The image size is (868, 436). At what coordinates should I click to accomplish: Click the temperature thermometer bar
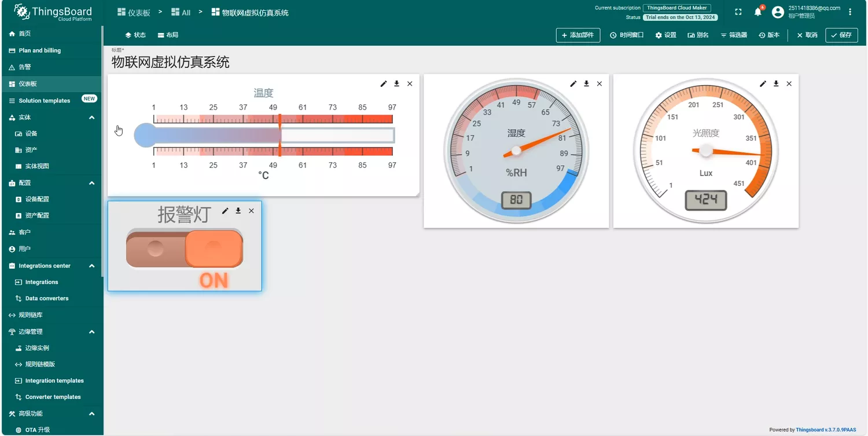(x=264, y=135)
